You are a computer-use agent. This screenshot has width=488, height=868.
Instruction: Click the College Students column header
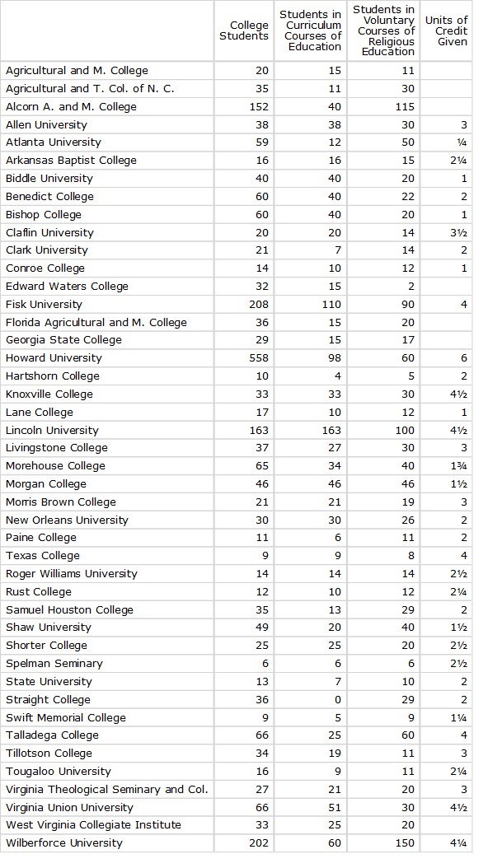[244, 30]
